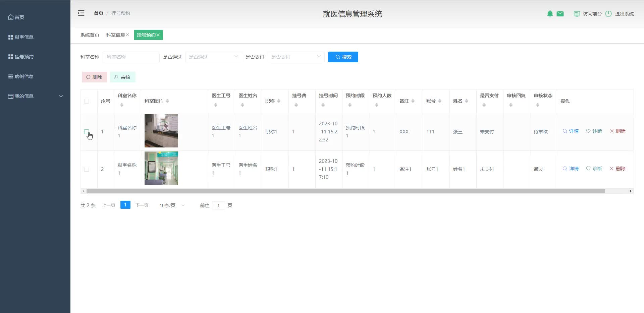Open the 是否通过 dropdown filter
The width and height of the screenshot is (644, 313).
pos(213,57)
